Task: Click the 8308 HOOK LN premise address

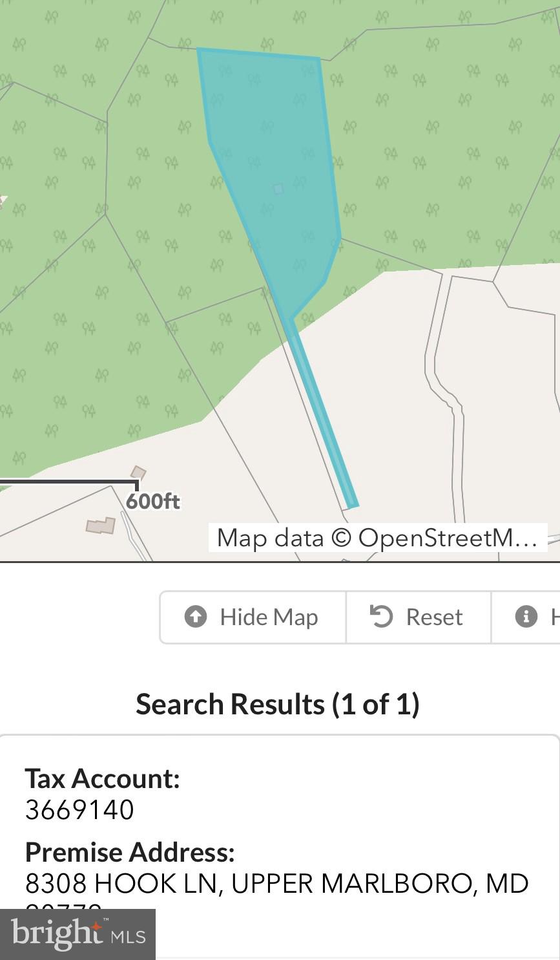Action: click(x=276, y=884)
